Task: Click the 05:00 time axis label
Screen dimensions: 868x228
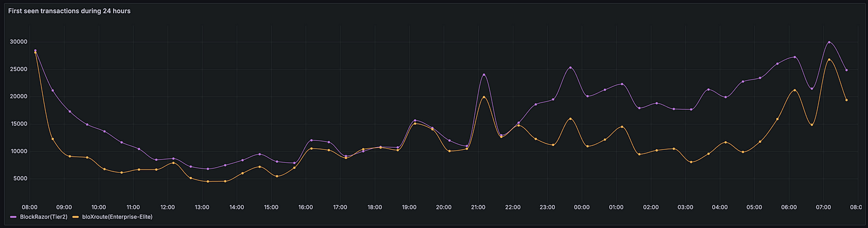Action: coord(754,207)
